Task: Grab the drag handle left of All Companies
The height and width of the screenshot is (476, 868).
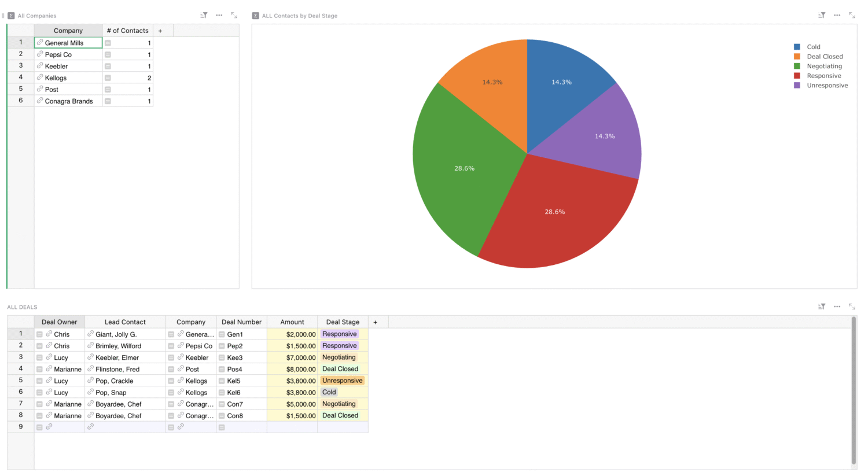Action: (3, 16)
